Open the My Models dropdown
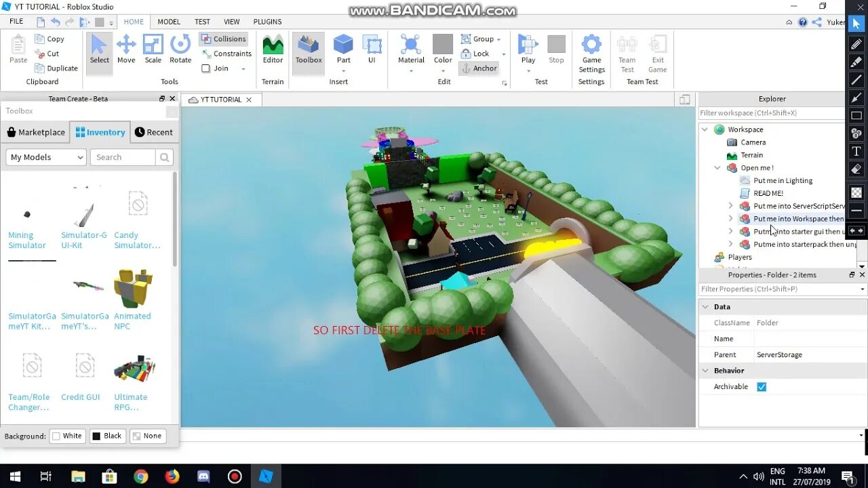 [x=46, y=157]
